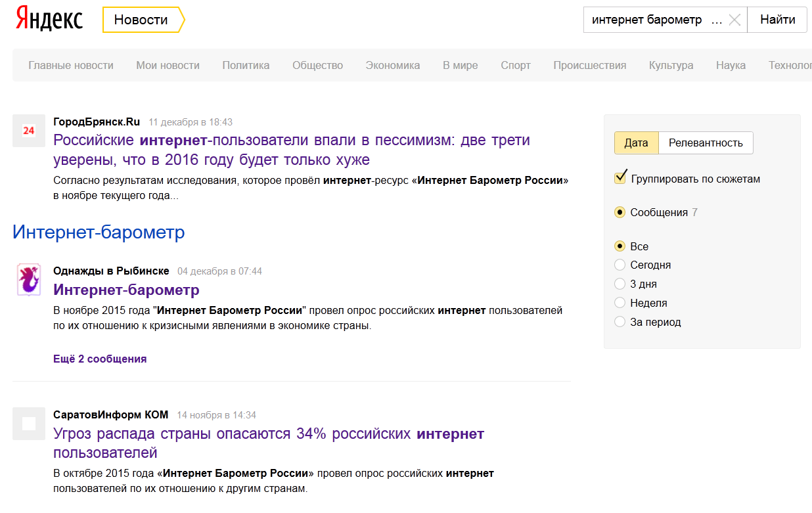Open the Экономика news category
This screenshot has width=812, height=513.
(x=393, y=65)
